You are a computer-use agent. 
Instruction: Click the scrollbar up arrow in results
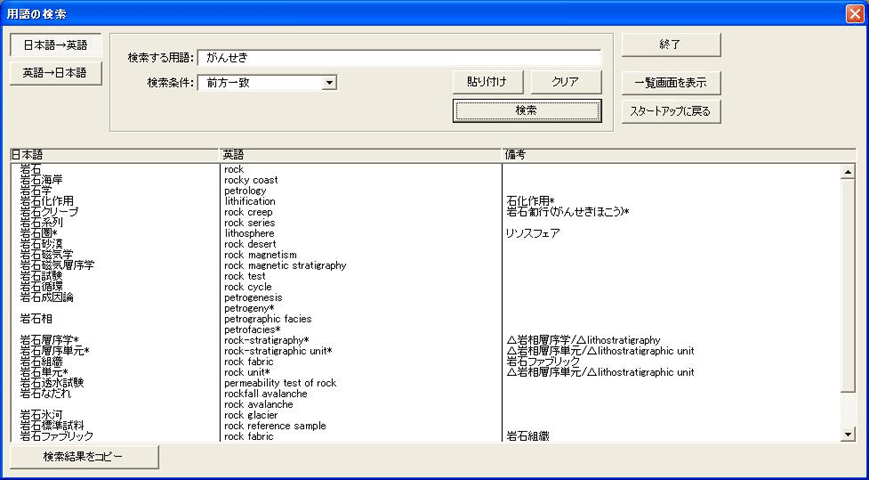pos(848,172)
